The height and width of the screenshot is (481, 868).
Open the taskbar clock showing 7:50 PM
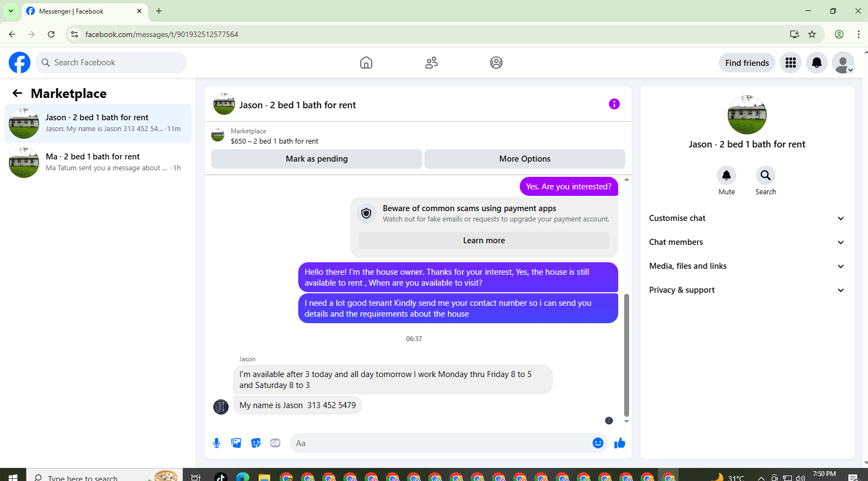tap(824, 475)
